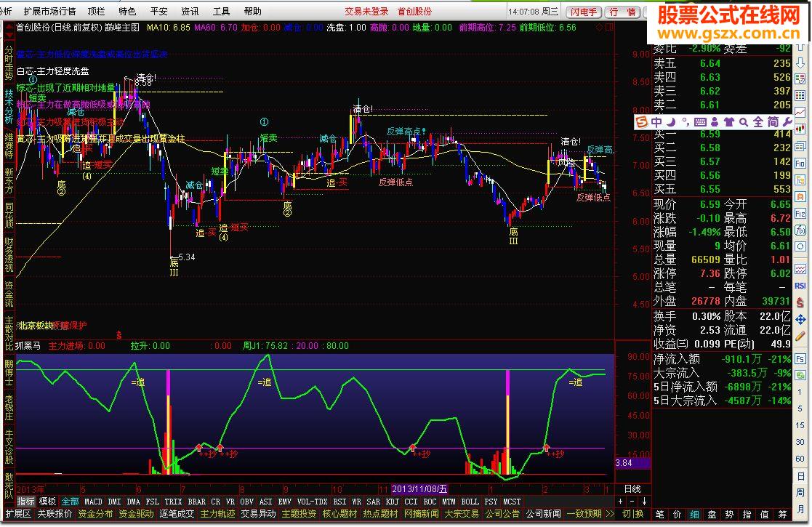Viewport: 812px width, 527px height.
Task: Open the wrench settings icon on the input bar
Action: click(787, 121)
